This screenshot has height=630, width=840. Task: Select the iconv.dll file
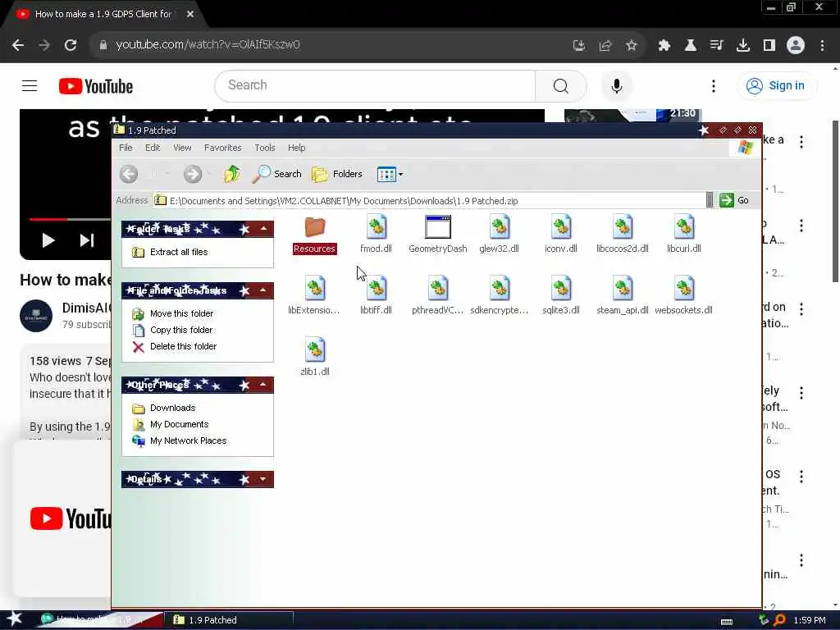tap(561, 235)
